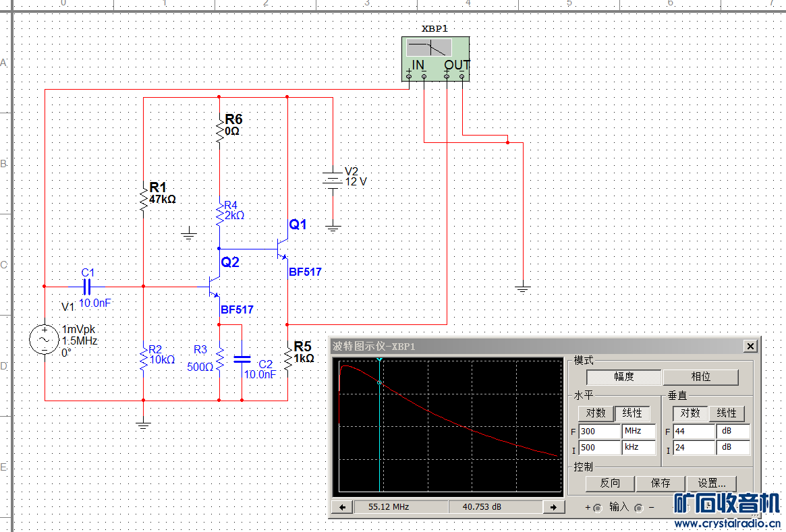Click the horizontal F value field 300
786x532 pixels.
pos(600,432)
